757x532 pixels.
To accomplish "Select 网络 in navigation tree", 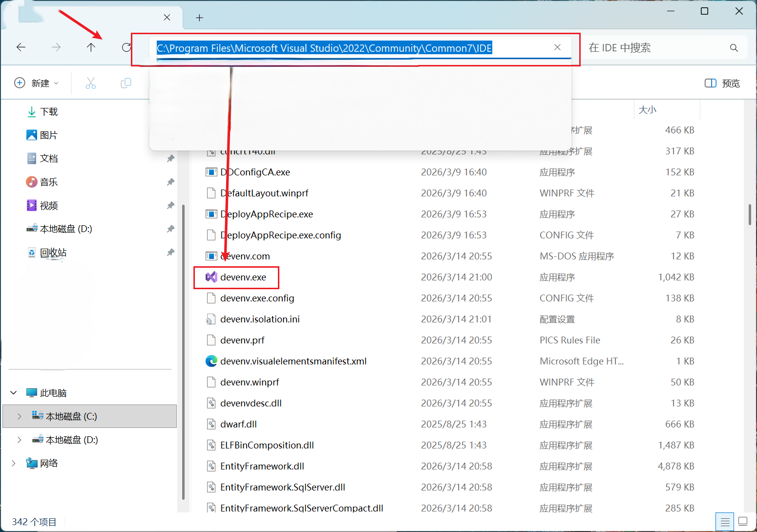I will [42, 463].
